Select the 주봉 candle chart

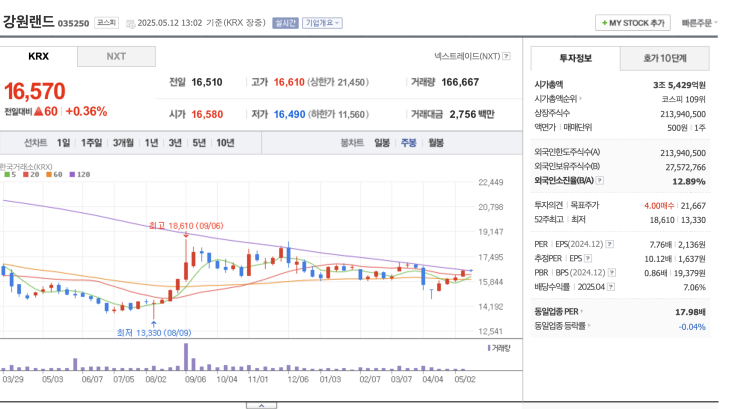pyautogui.click(x=408, y=143)
